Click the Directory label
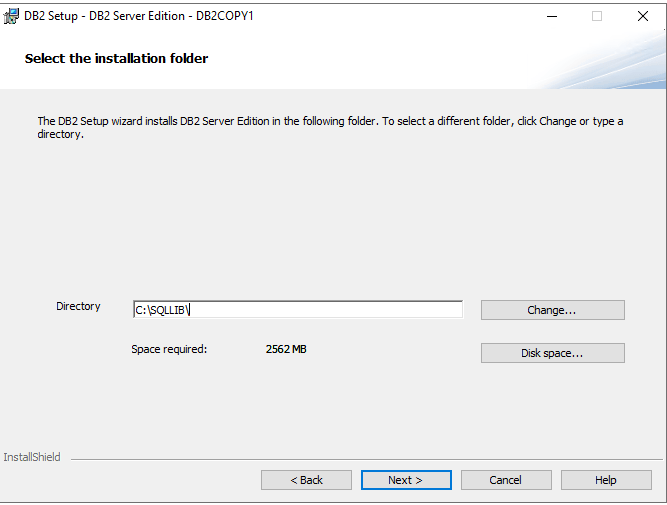 78,306
